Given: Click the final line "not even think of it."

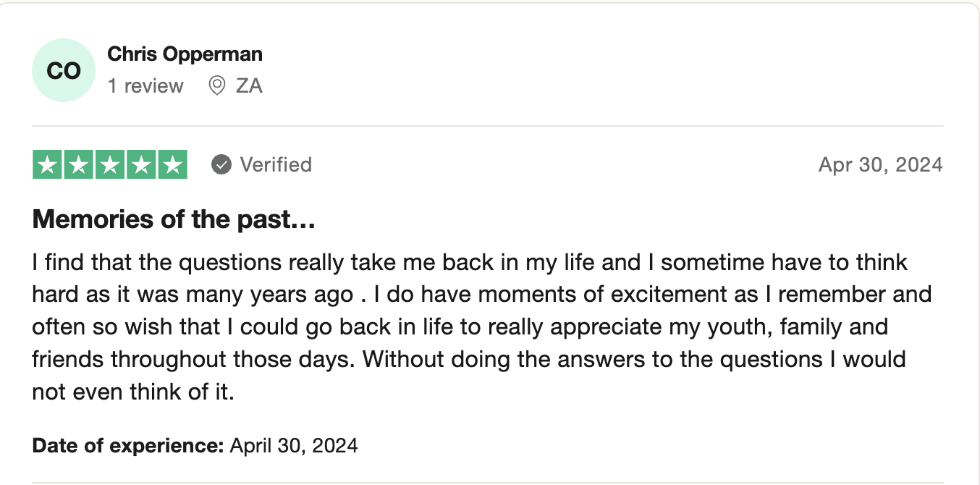Looking at the screenshot, I should click(x=133, y=392).
